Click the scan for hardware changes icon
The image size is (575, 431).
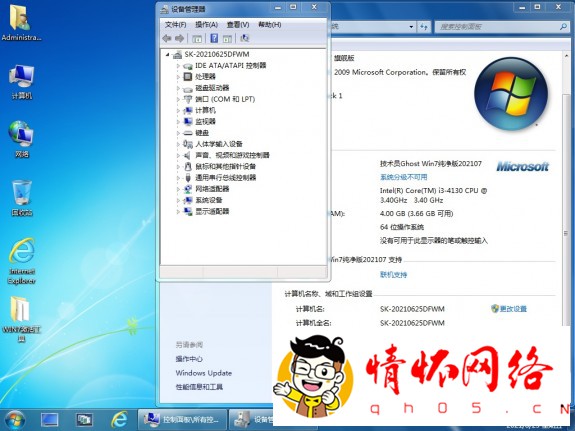pyautogui.click(x=244, y=38)
